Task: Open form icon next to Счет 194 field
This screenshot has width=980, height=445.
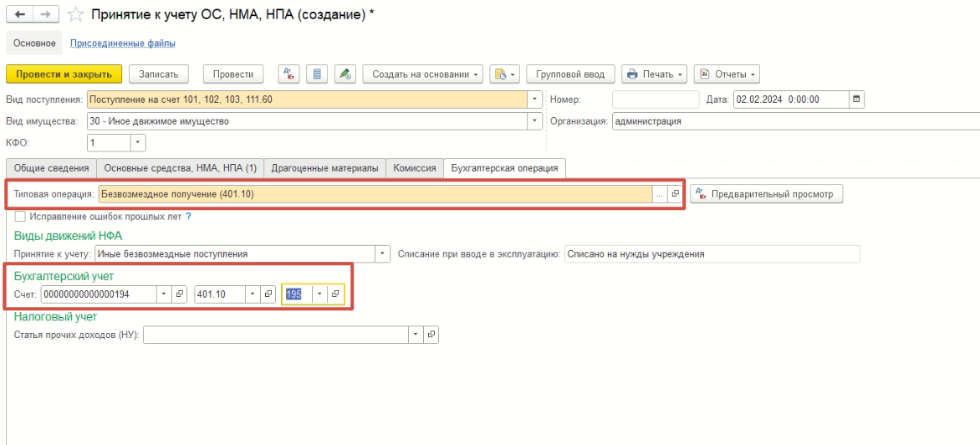Action: (180, 294)
